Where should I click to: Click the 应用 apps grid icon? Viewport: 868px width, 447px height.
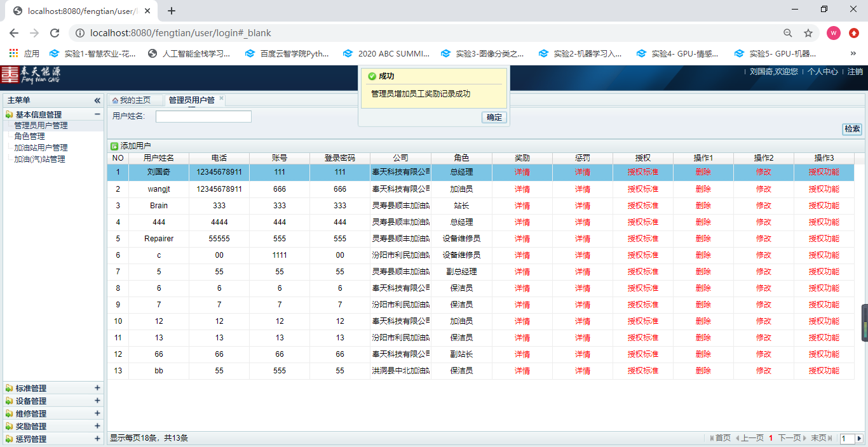pyautogui.click(x=13, y=53)
